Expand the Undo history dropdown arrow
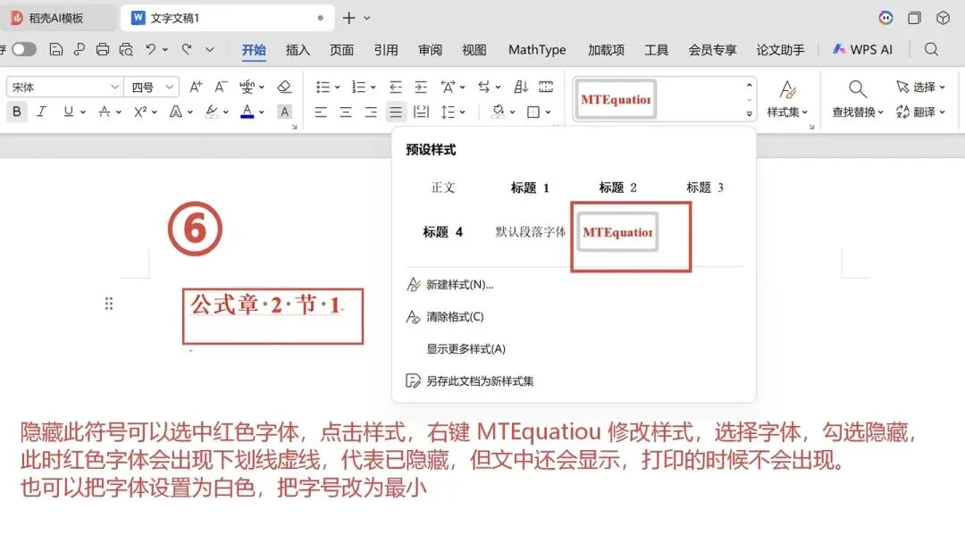Viewport: 965px width, 560px height. pos(165,50)
